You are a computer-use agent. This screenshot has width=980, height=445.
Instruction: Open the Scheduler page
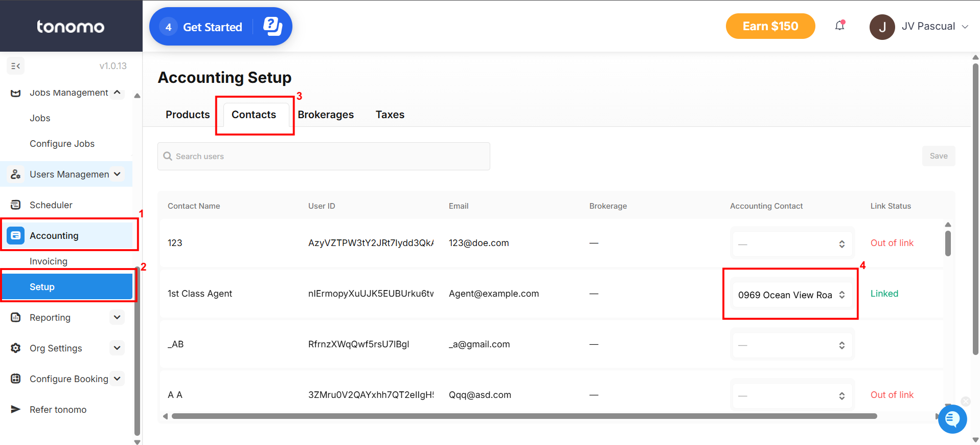51,205
